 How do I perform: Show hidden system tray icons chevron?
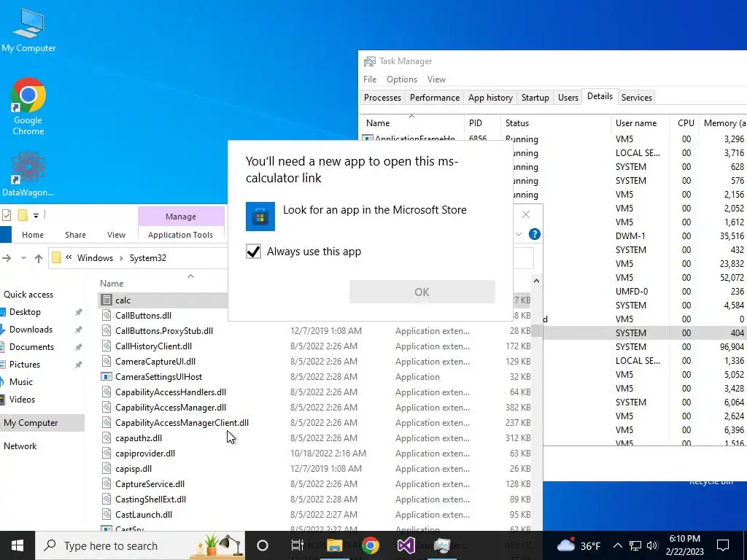pyautogui.click(x=617, y=545)
